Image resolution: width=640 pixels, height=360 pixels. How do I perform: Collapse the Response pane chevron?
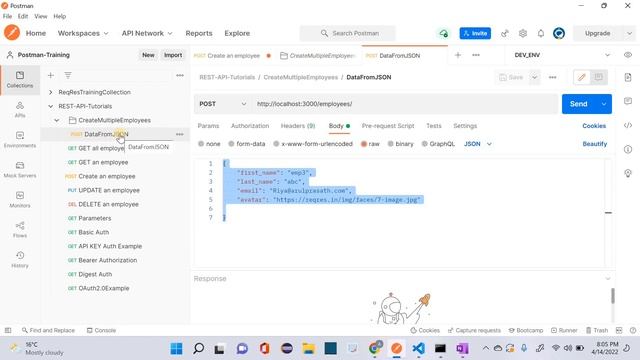tap(608, 279)
